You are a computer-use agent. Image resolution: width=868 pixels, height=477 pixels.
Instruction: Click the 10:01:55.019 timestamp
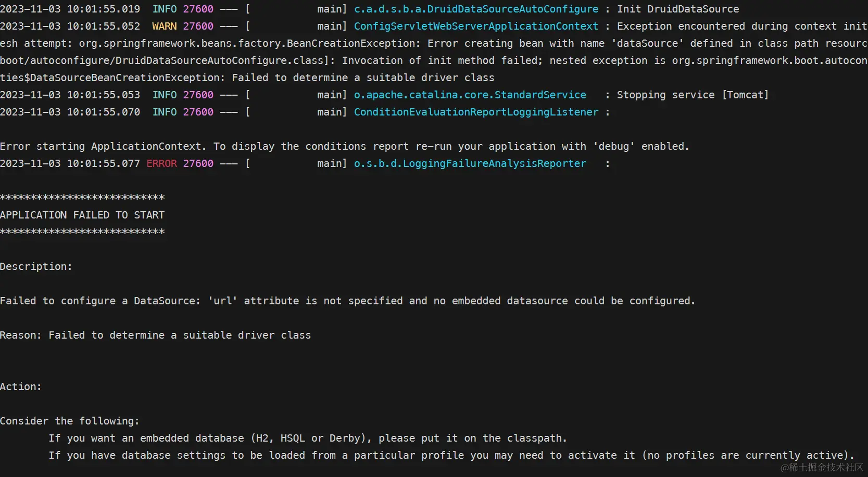tap(103, 9)
